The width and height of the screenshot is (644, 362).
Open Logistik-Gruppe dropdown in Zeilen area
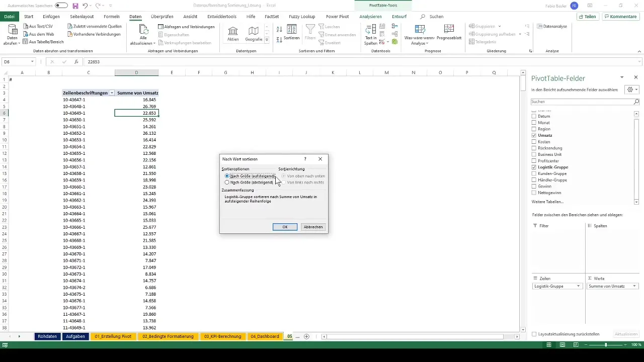(579, 286)
